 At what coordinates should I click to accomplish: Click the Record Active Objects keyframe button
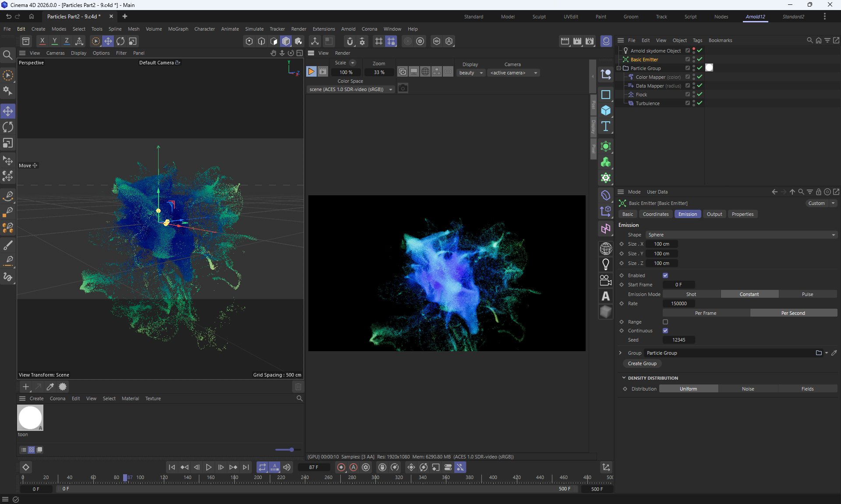point(341,467)
